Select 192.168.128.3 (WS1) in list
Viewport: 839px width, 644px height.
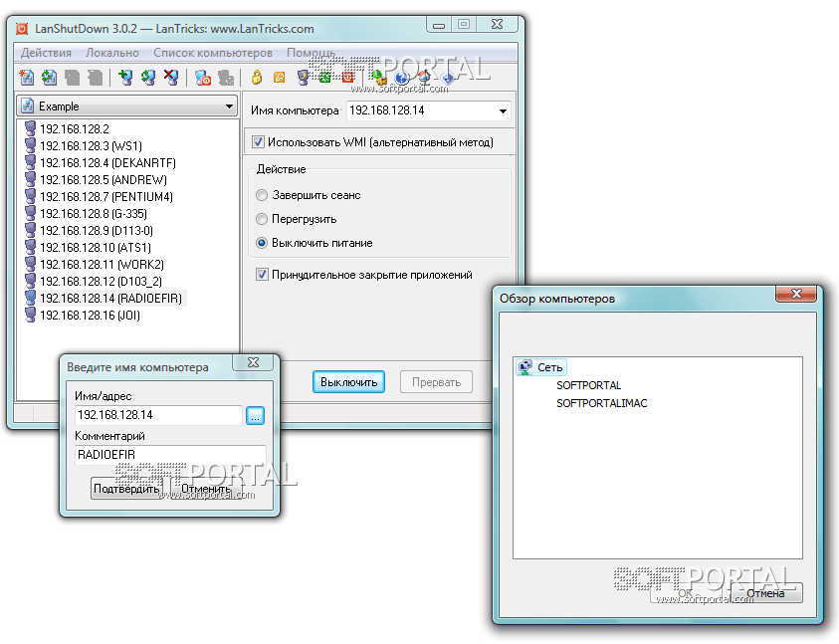tap(91, 145)
